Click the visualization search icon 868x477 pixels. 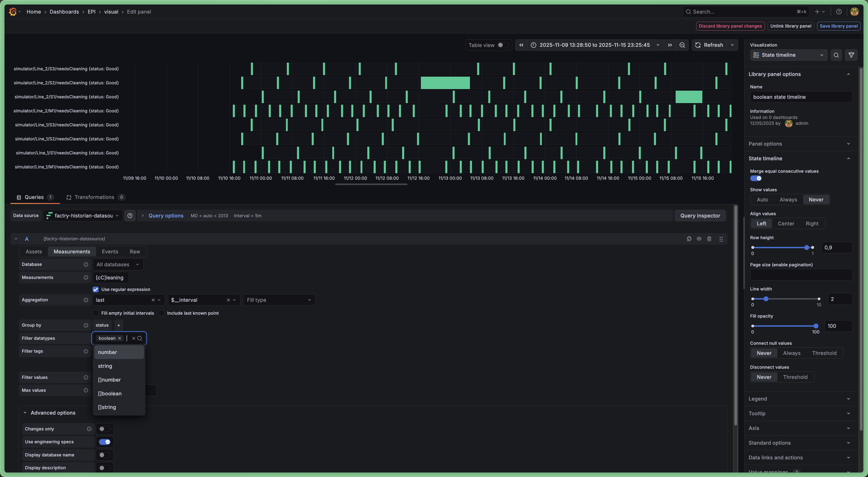[x=836, y=55]
